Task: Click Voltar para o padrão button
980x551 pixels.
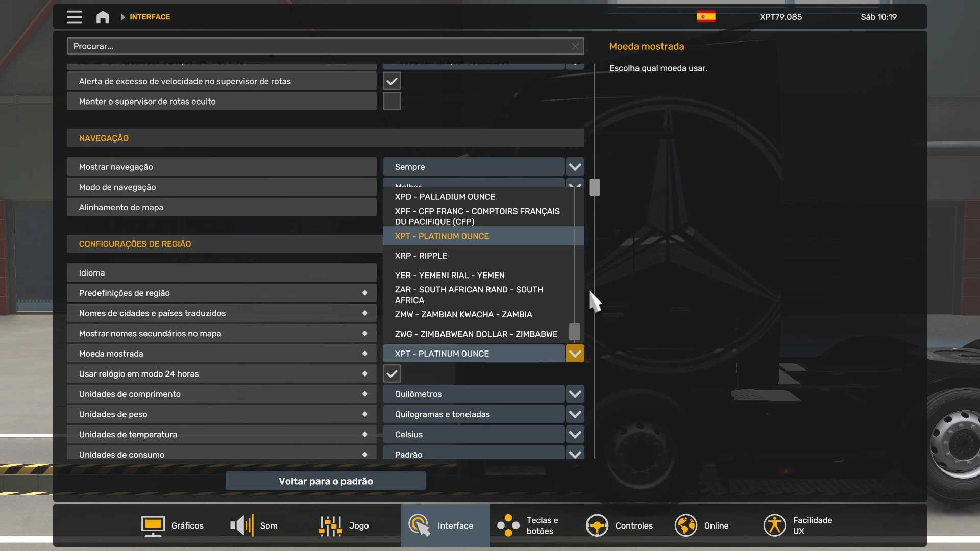Action: coord(326,481)
